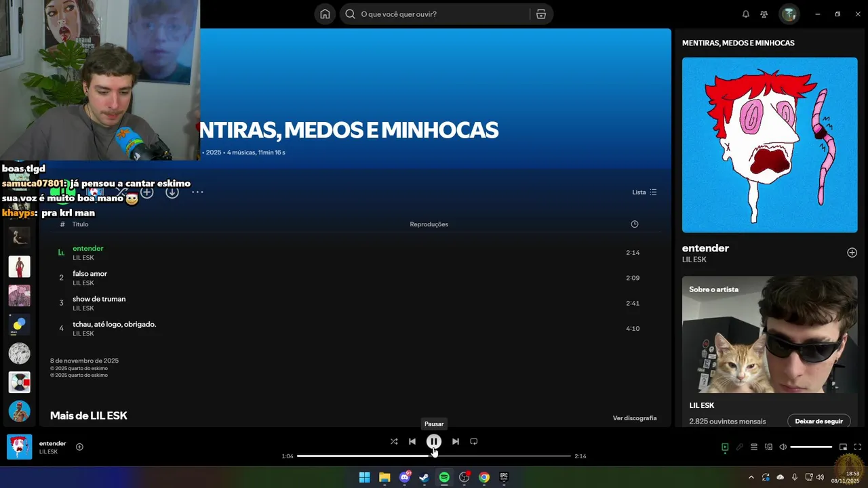Switch to full screen mode

tap(858, 447)
